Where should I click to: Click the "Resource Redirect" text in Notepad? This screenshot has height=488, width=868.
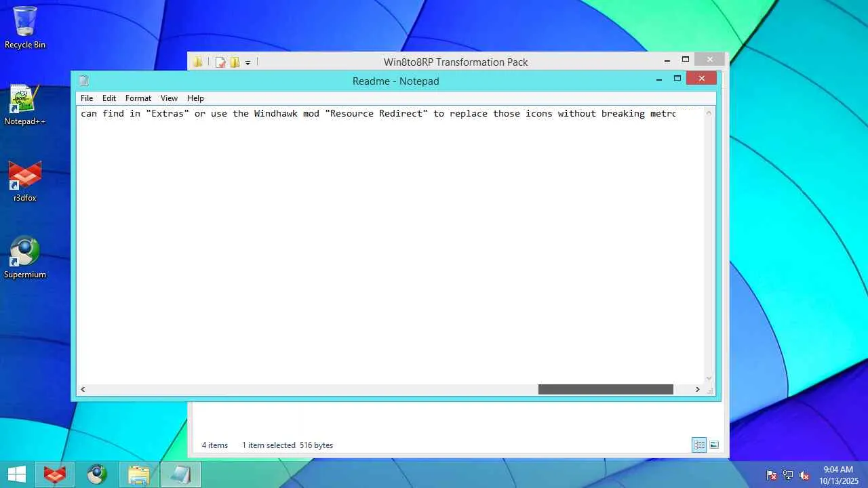tap(376, 113)
